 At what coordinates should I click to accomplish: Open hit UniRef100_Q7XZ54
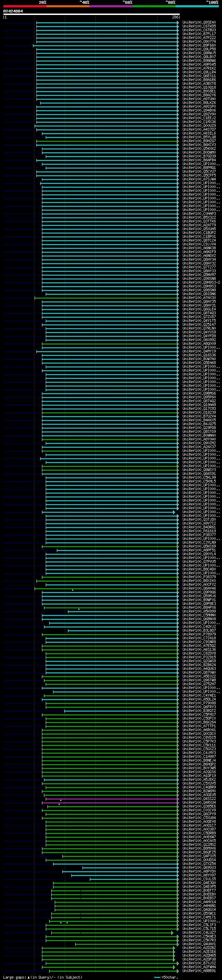point(199,864)
